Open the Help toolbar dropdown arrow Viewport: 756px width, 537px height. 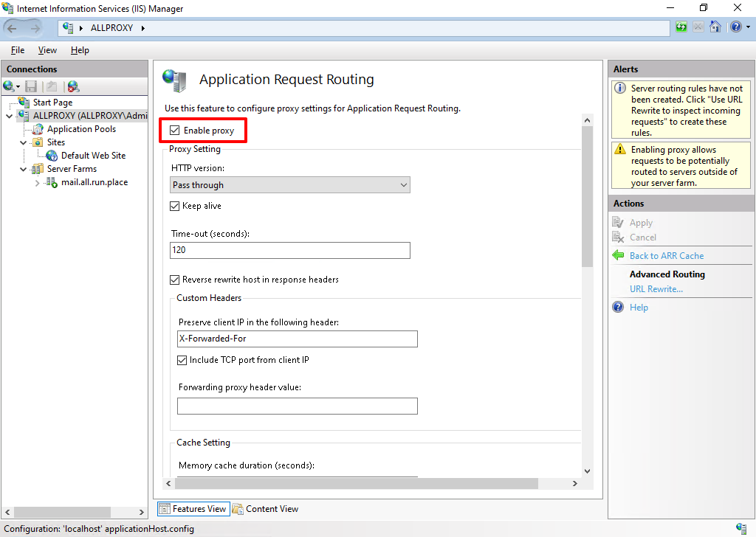point(749,27)
